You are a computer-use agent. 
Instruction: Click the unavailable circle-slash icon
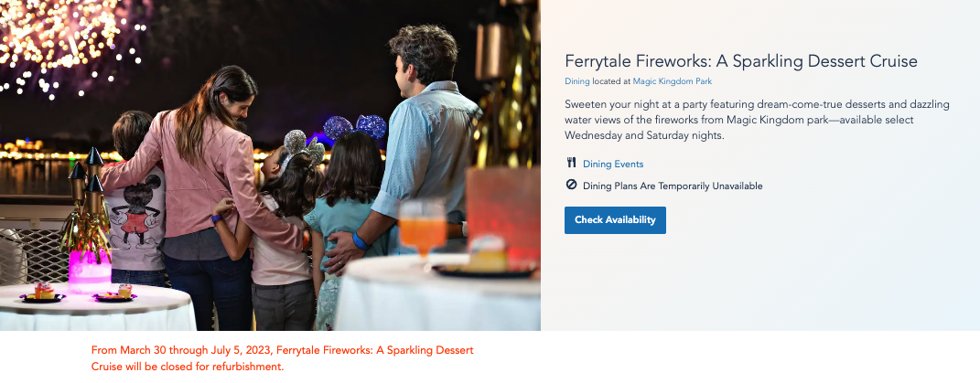tap(571, 186)
